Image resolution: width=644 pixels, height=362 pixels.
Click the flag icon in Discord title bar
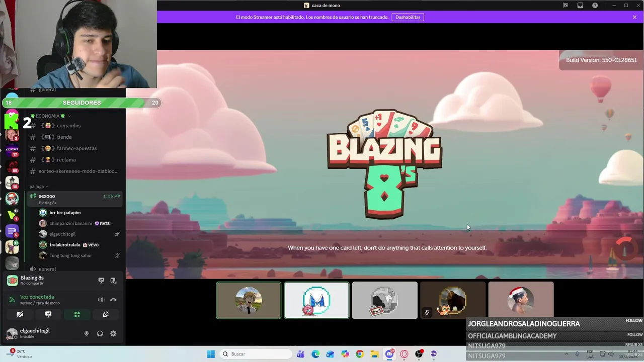(x=566, y=6)
